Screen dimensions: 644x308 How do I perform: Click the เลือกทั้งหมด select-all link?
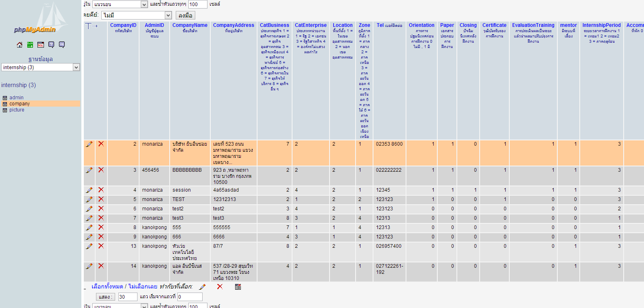(107, 286)
